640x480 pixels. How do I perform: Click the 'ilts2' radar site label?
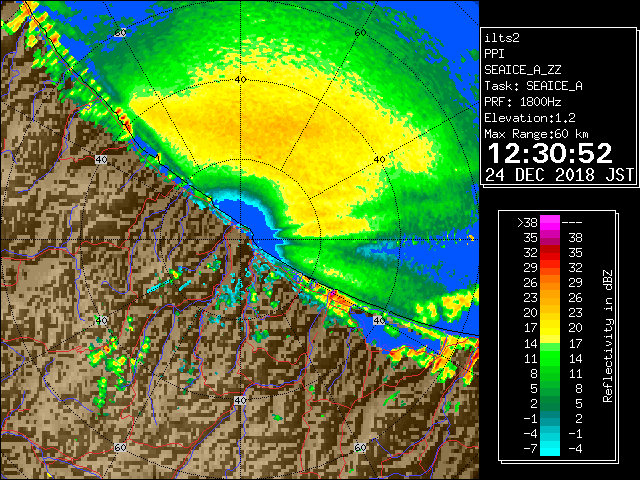pyautogui.click(x=502, y=38)
